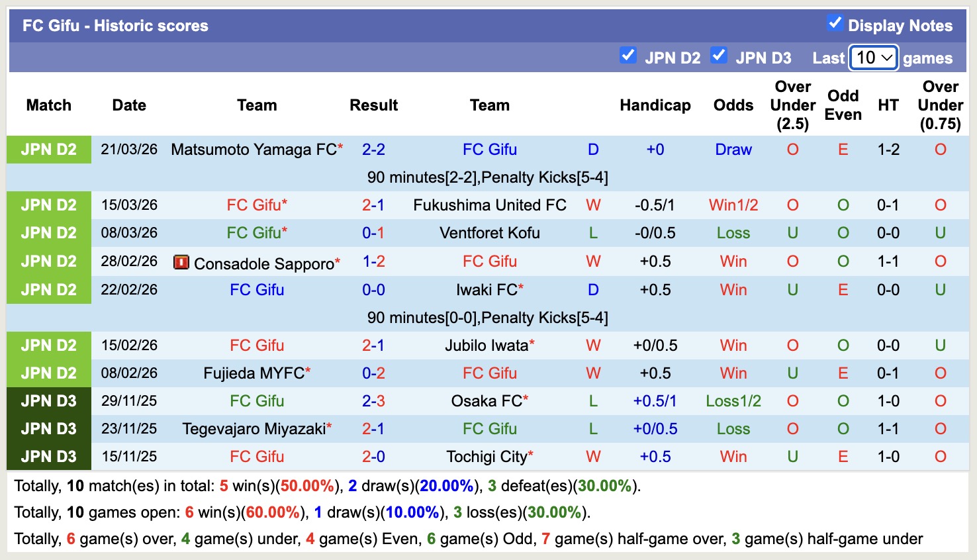This screenshot has height=560, width=977.
Task: Open Matsumoto Yamaga FC team link
Action: pos(254,150)
